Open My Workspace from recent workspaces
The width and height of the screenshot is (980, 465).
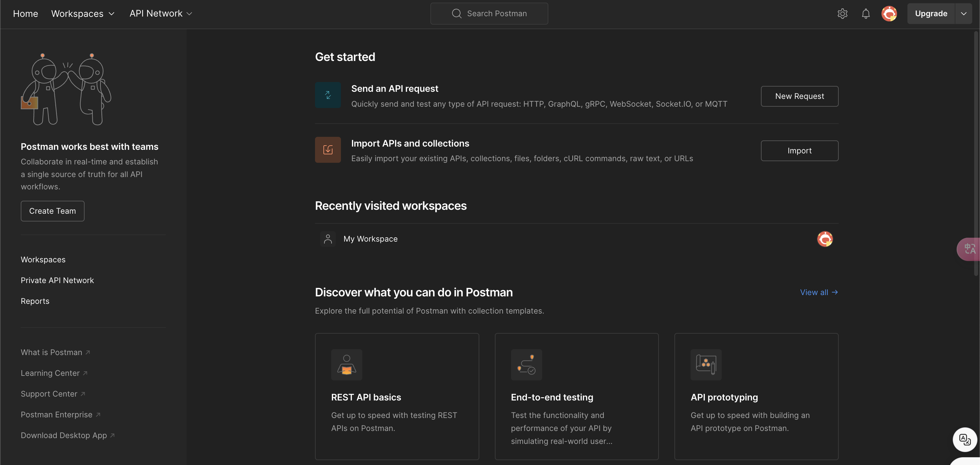(x=370, y=239)
